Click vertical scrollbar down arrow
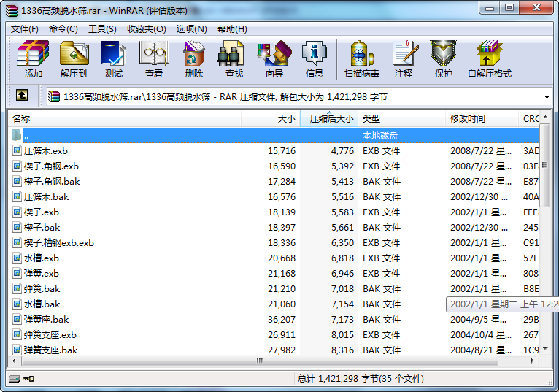 pos(545,348)
